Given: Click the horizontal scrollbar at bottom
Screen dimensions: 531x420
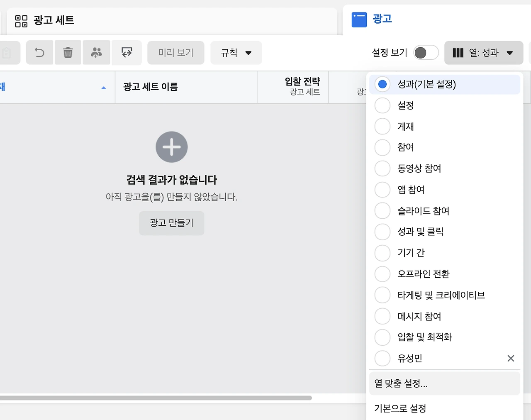Looking at the screenshot, I should coord(156,398).
